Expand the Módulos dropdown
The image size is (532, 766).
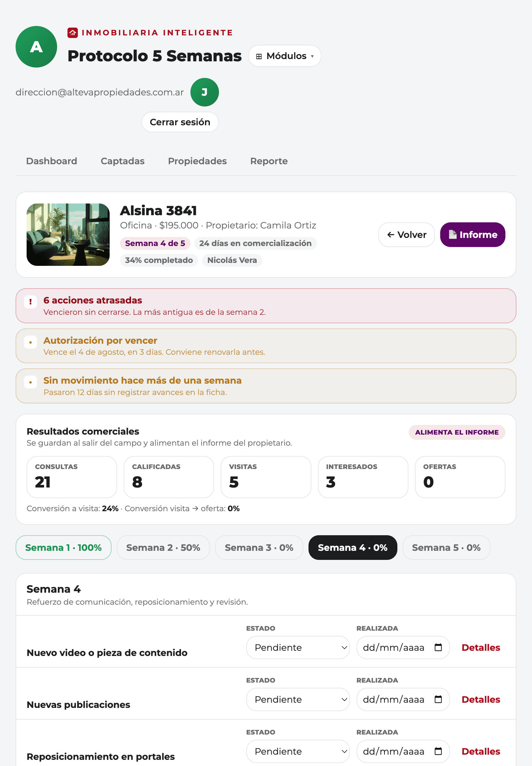tap(285, 56)
